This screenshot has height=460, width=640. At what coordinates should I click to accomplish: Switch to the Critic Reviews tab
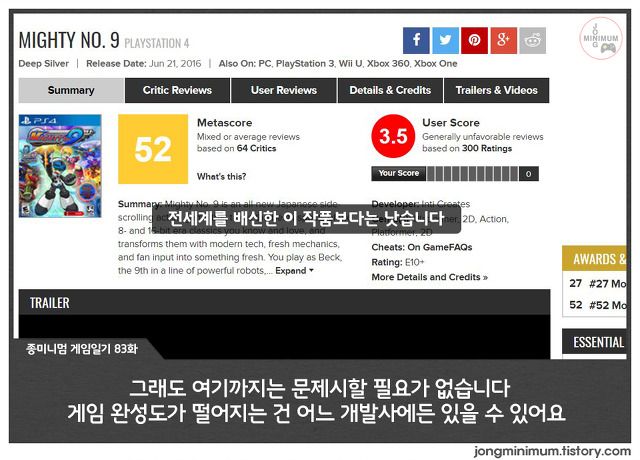[x=177, y=90]
